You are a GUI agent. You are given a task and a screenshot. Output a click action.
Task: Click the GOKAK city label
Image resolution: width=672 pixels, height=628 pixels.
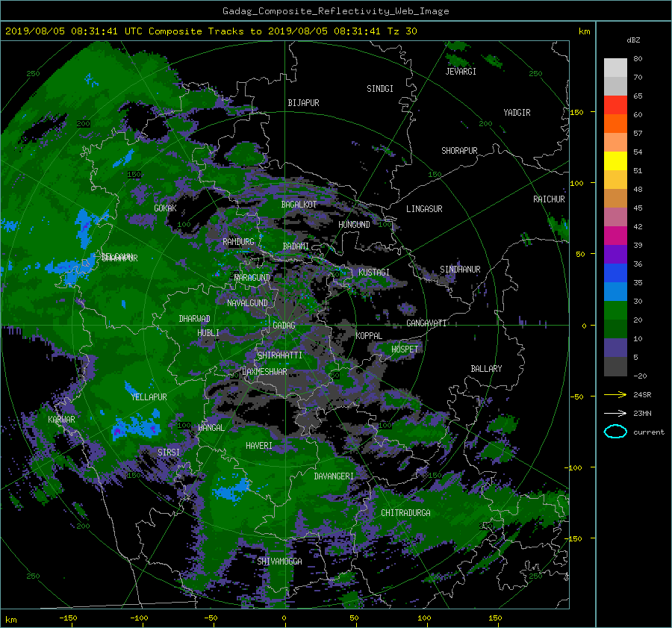pos(166,208)
